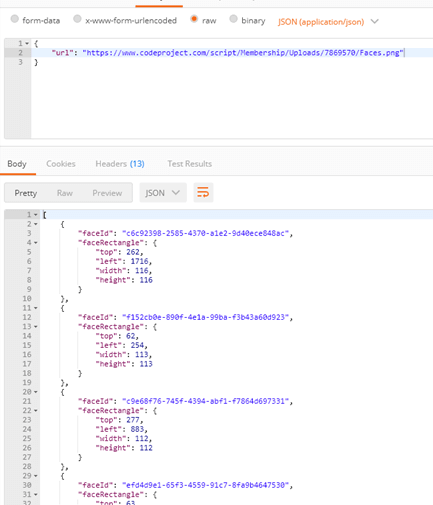
Task: Collapse faceRectangle fold at line 13
Action: (35, 327)
